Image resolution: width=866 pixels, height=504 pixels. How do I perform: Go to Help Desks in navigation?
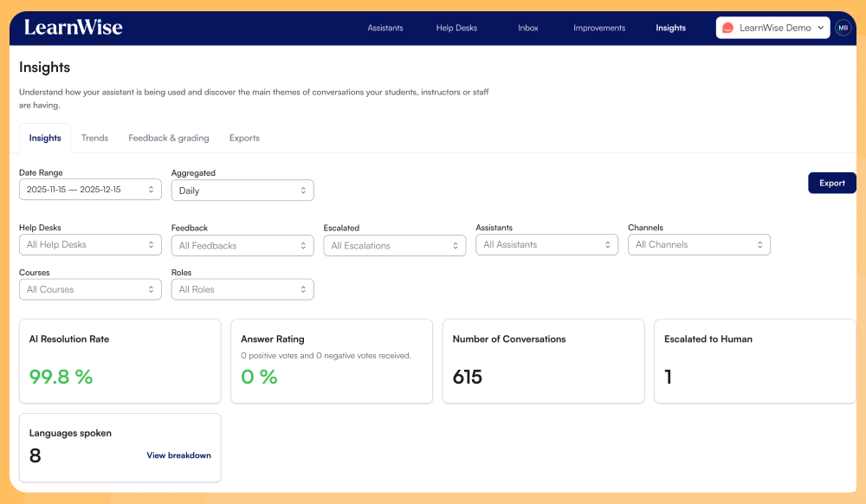click(x=456, y=28)
